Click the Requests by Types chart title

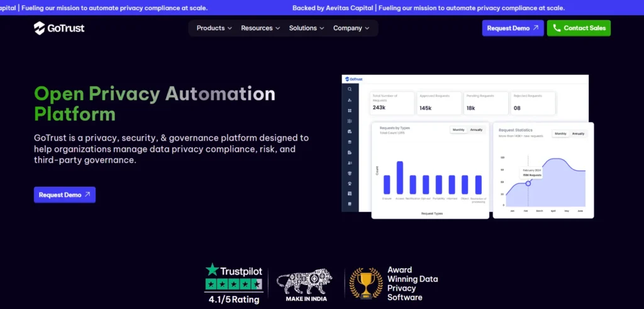point(395,128)
